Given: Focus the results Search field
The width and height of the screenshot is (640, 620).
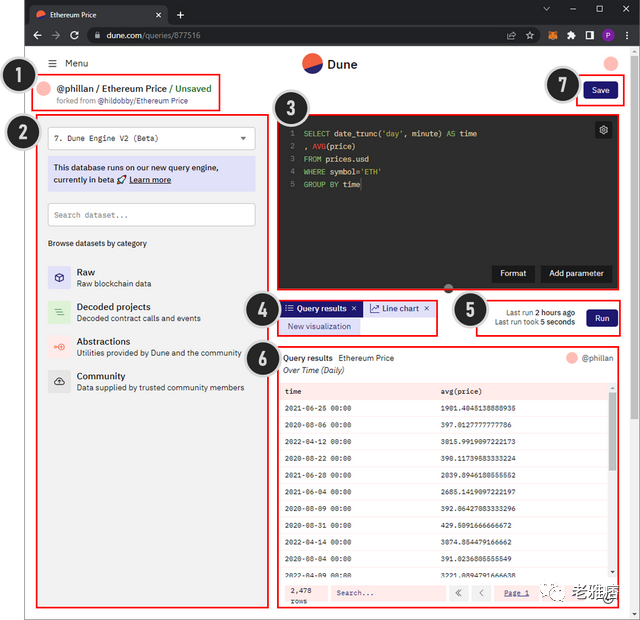Looking at the screenshot, I should (x=388, y=593).
